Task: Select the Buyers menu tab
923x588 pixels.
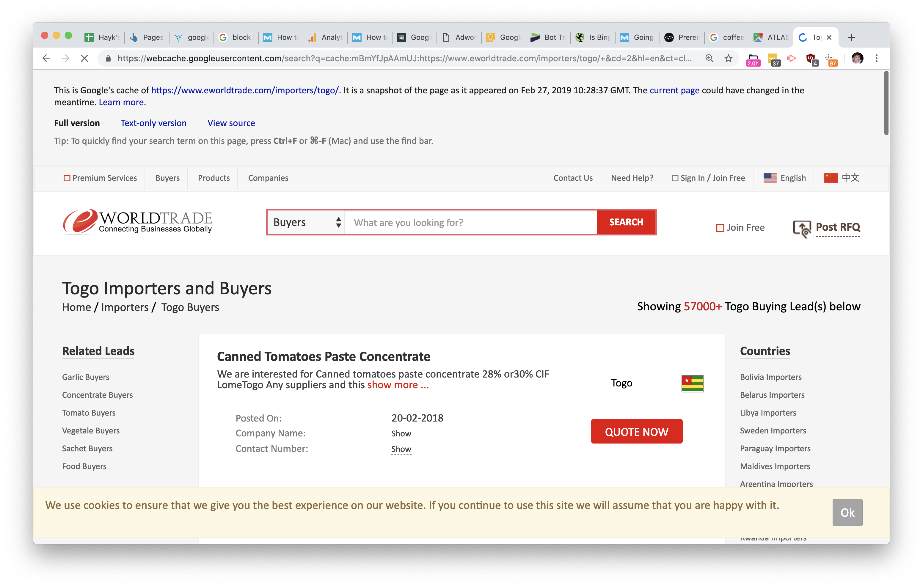Action: click(167, 177)
